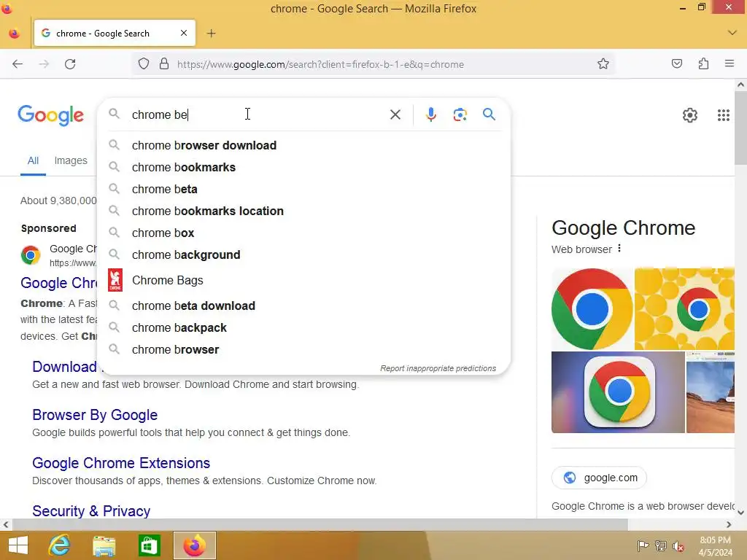The image size is (747, 560).
Task: Select suggestion chrome bookmarks
Action: tap(304, 167)
